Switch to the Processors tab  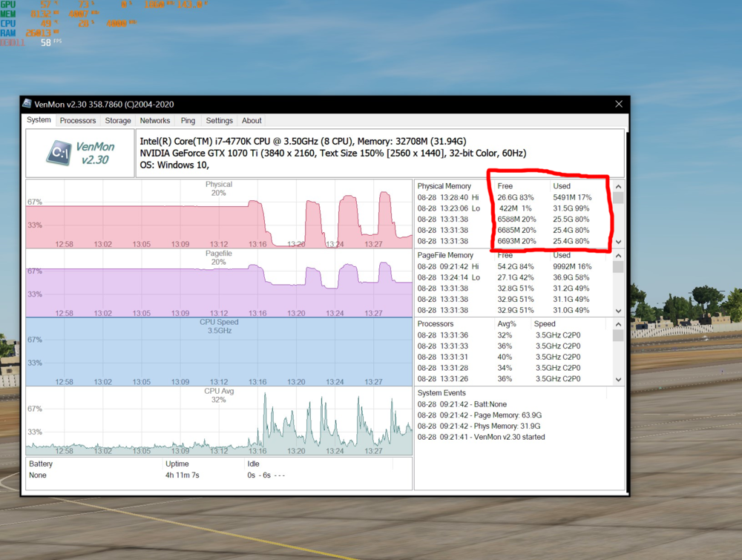click(78, 121)
